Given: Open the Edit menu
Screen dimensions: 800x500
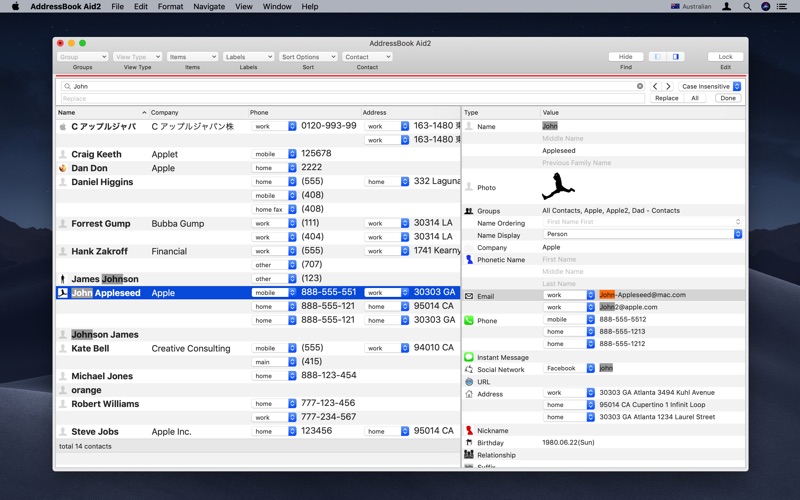Looking at the screenshot, I should click(x=141, y=7).
